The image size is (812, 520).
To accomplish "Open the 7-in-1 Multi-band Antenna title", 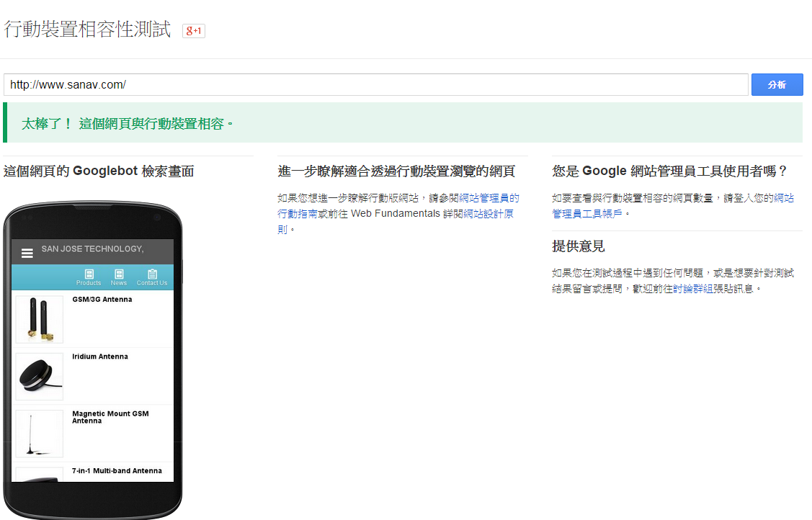I will coord(117,471).
